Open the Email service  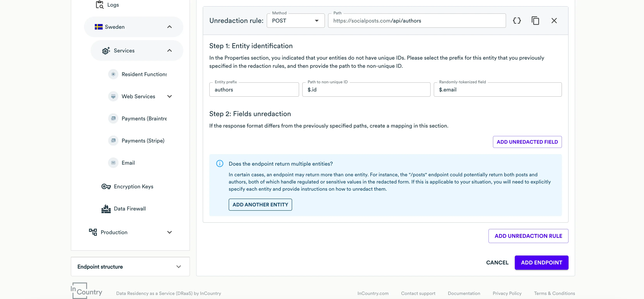[128, 162]
